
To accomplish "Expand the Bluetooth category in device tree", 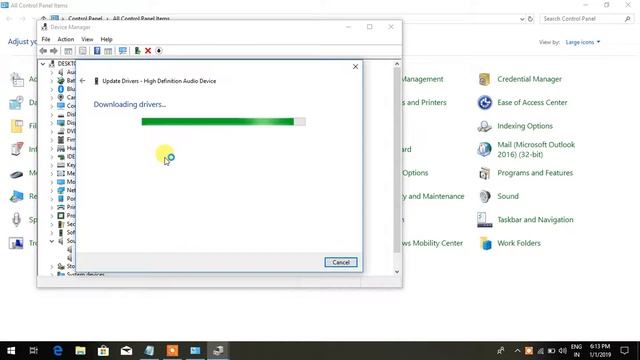I will point(51,89).
